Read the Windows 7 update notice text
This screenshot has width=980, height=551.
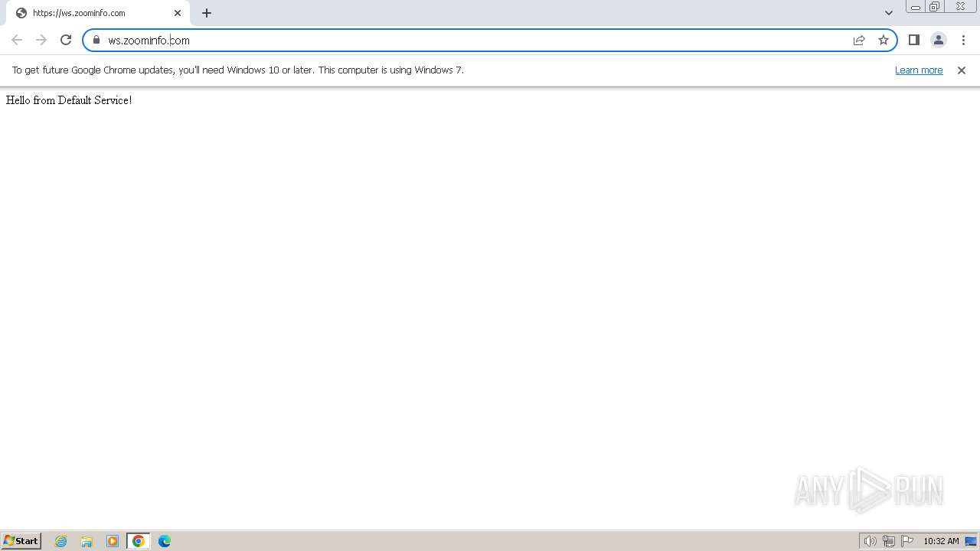pyautogui.click(x=237, y=70)
